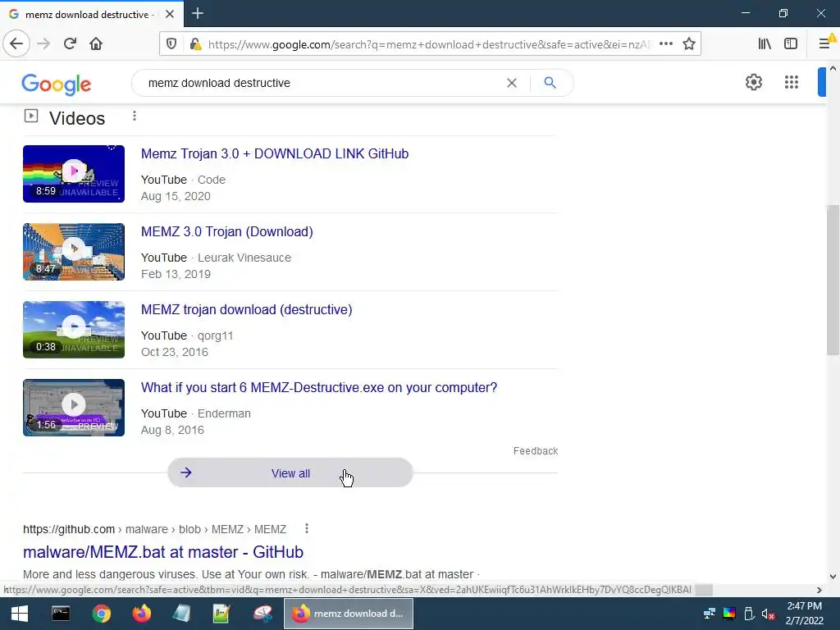Screen dimensions: 840x630
Task: Submit search with magnifier icon
Action: tap(550, 83)
